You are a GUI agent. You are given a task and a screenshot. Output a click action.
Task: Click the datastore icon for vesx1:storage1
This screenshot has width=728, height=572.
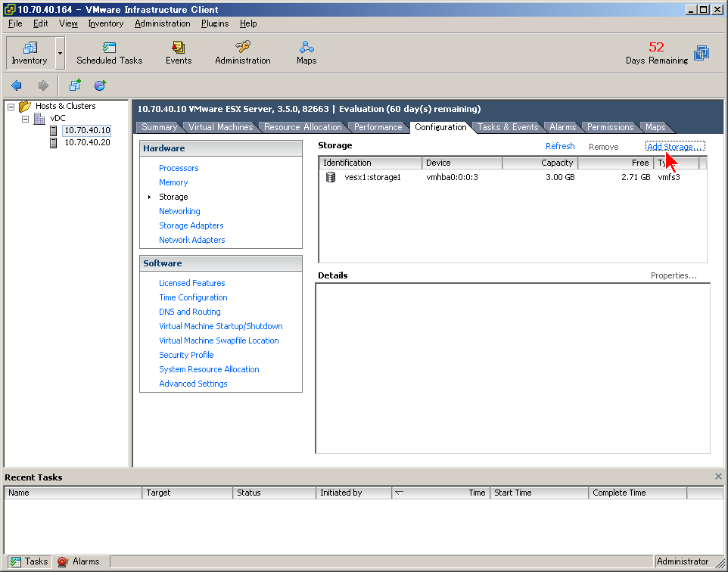331,177
